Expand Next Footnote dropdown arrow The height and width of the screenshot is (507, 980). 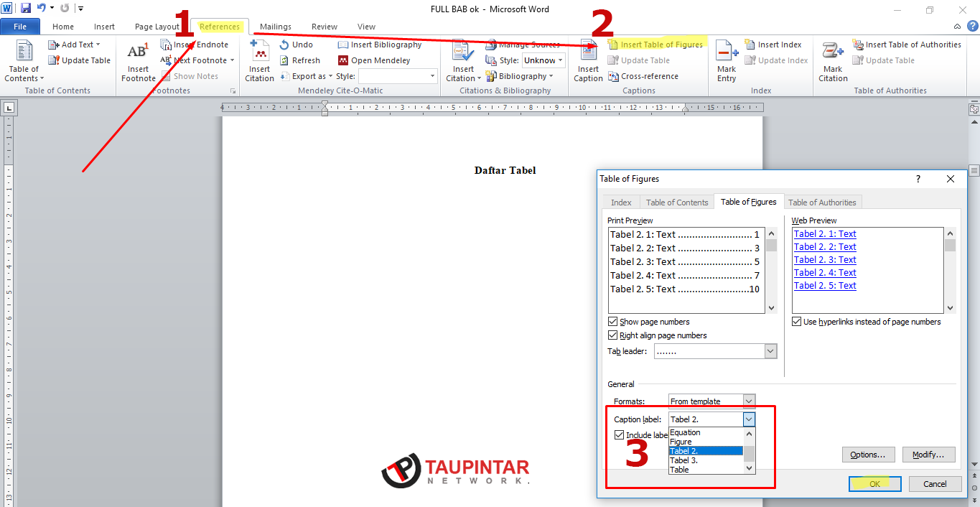tap(233, 60)
